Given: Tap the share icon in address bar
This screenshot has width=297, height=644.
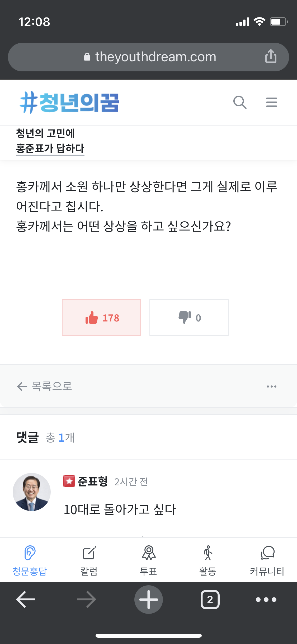Looking at the screenshot, I should pos(271,56).
